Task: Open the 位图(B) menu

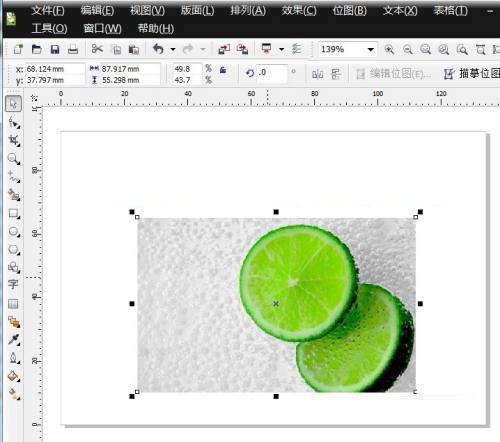Action: [350, 11]
